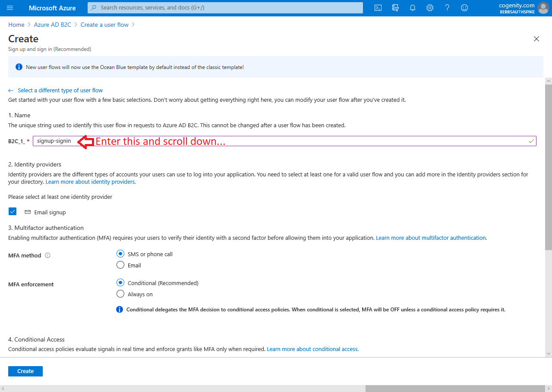Select Always on MFA enforcement
Screen dimensions: 552x392
pos(120,294)
